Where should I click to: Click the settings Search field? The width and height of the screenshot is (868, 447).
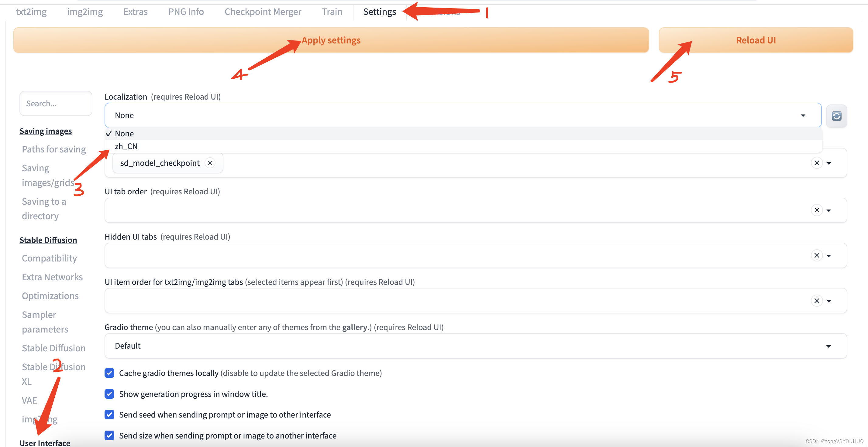(x=56, y=103)
